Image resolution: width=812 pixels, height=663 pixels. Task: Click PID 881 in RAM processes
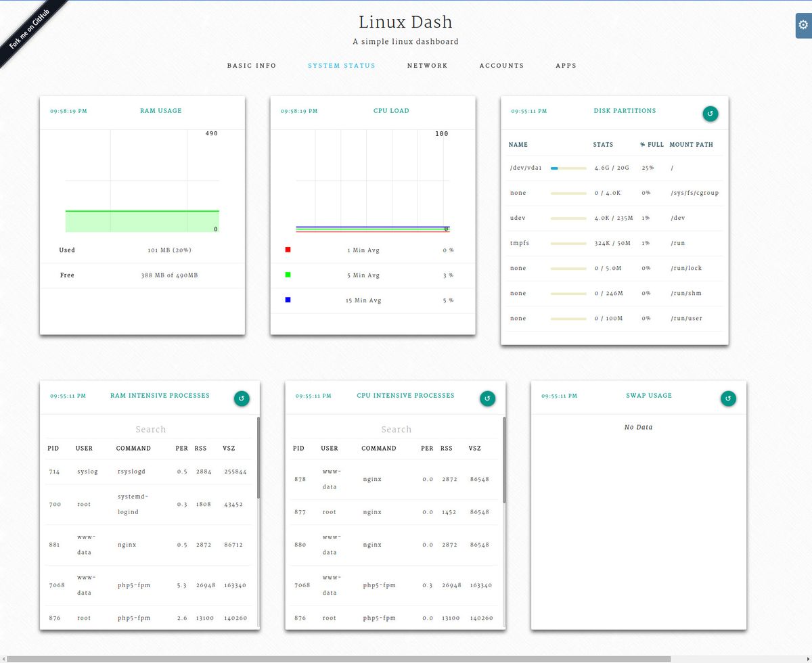54,545
